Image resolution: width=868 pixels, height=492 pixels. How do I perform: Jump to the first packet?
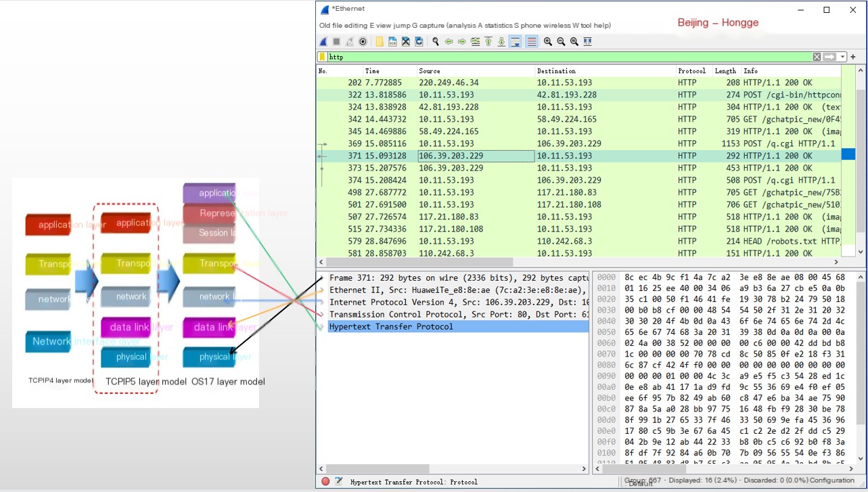(488, 42)
